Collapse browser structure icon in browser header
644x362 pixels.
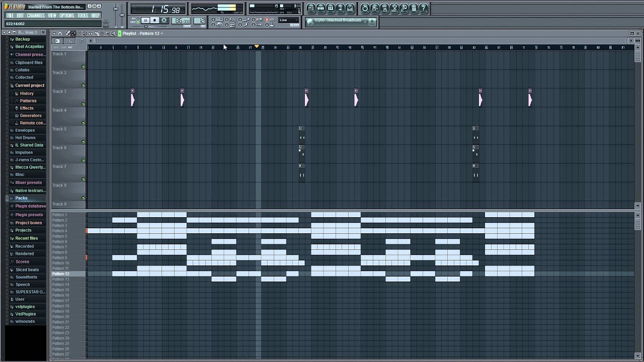click(8, 32)
